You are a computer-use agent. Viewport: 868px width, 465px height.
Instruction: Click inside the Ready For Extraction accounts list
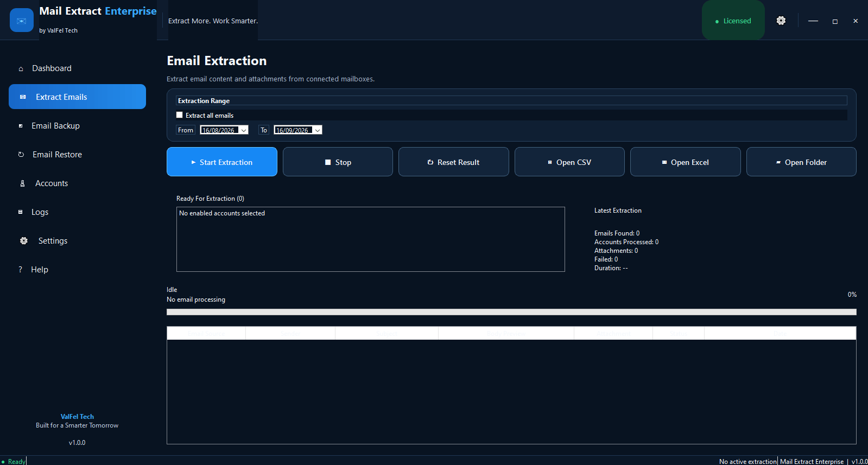tap(371, 239)
